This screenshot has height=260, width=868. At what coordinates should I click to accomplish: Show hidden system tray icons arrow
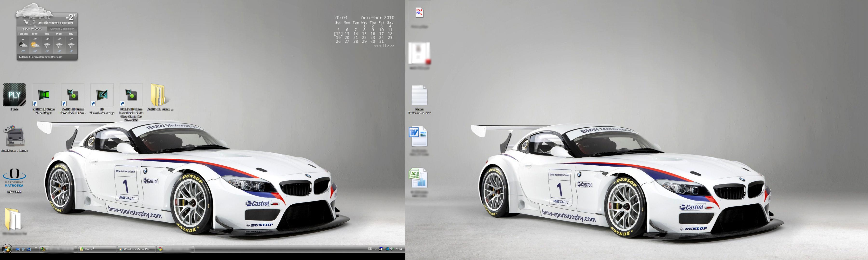click(x=376, y=249)
